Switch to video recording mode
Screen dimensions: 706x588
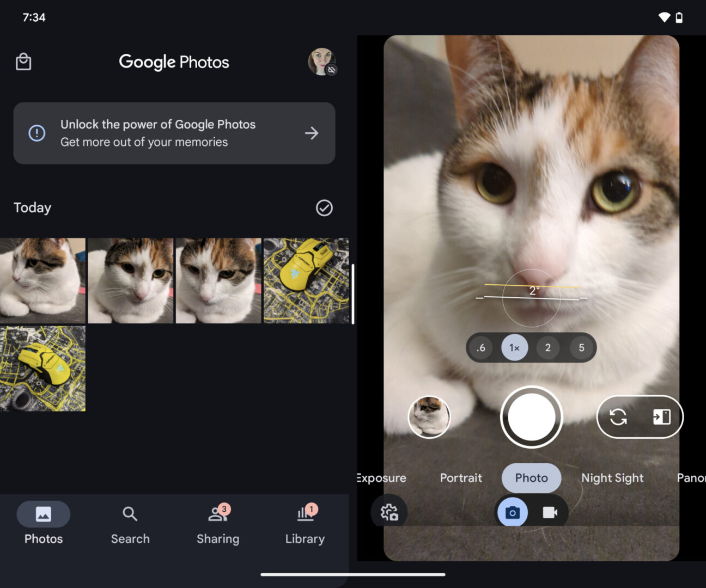(550, 513)
